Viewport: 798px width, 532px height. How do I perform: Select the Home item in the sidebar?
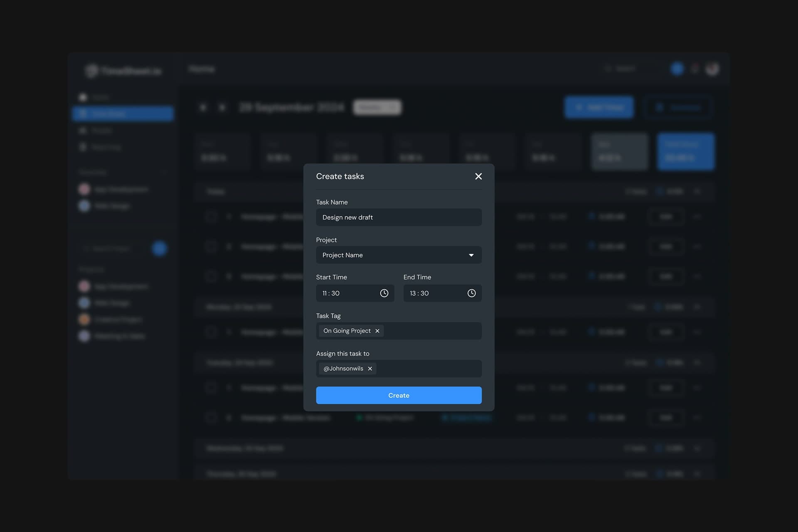(100, 97)
